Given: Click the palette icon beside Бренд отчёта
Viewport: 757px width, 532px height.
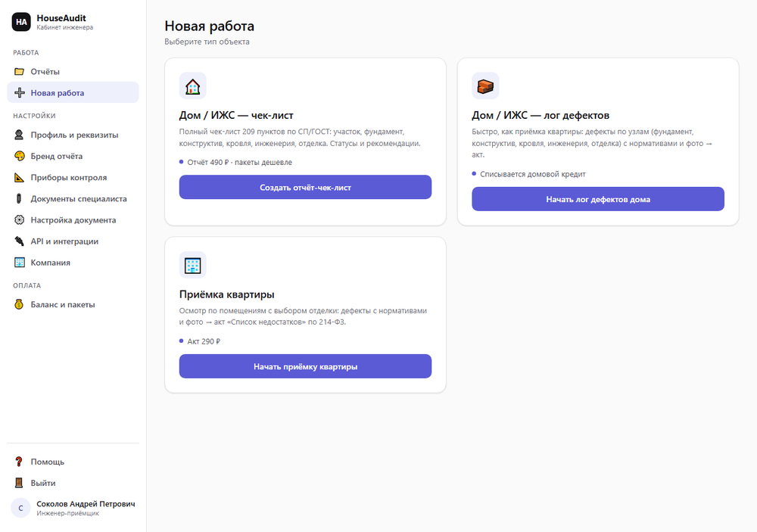Looking at the screenshot, I should click(x=20, y=156).
